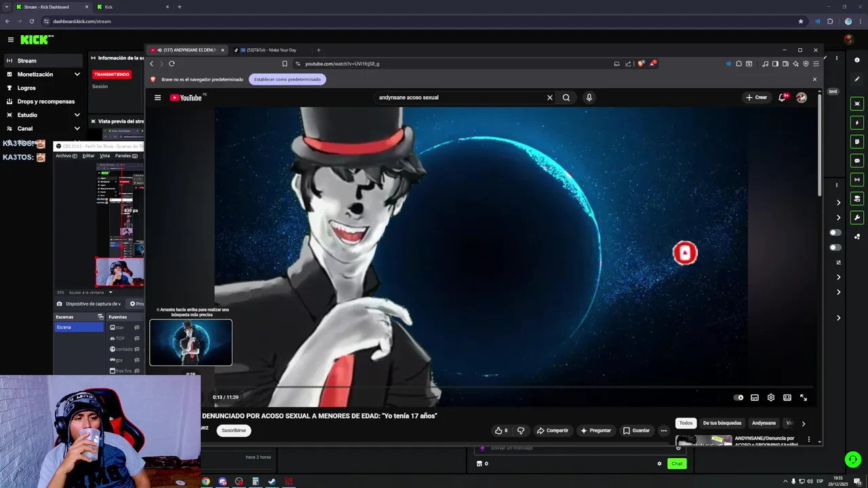Show hidden system tray icons
This screenshot has width=868, height=488.
tap(786, 482)
